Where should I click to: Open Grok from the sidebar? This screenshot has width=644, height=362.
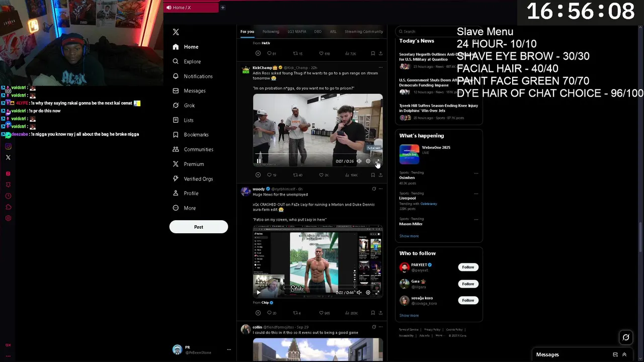tap(184, 105)
